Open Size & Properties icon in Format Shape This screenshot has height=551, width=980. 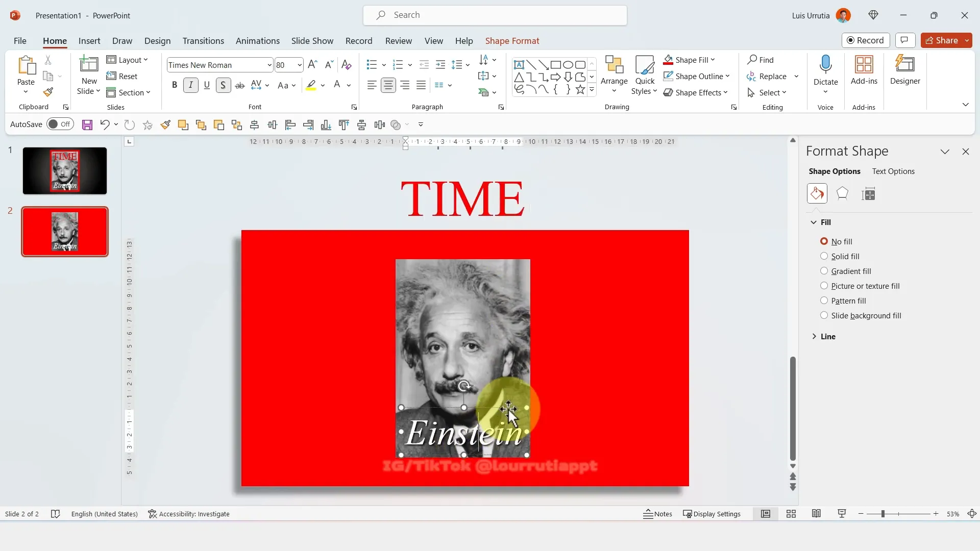pyautogui.click(x=868, y=194)
